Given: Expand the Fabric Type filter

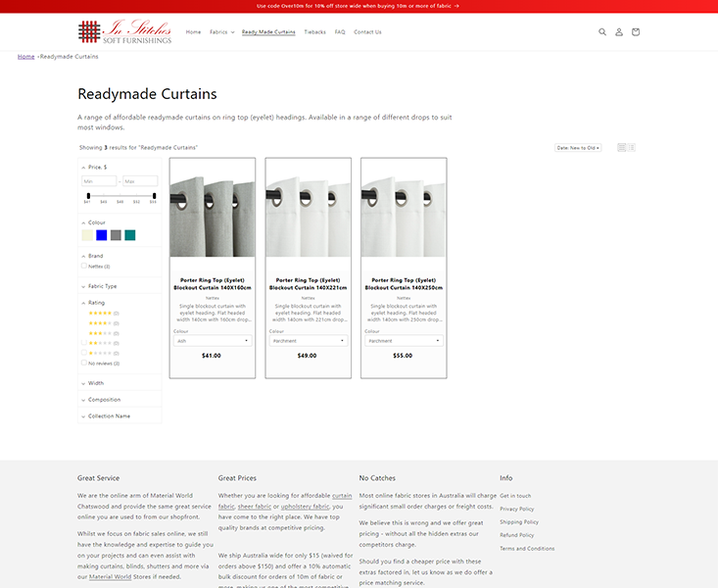Looking at the screenshot, I should click(99, 286).
